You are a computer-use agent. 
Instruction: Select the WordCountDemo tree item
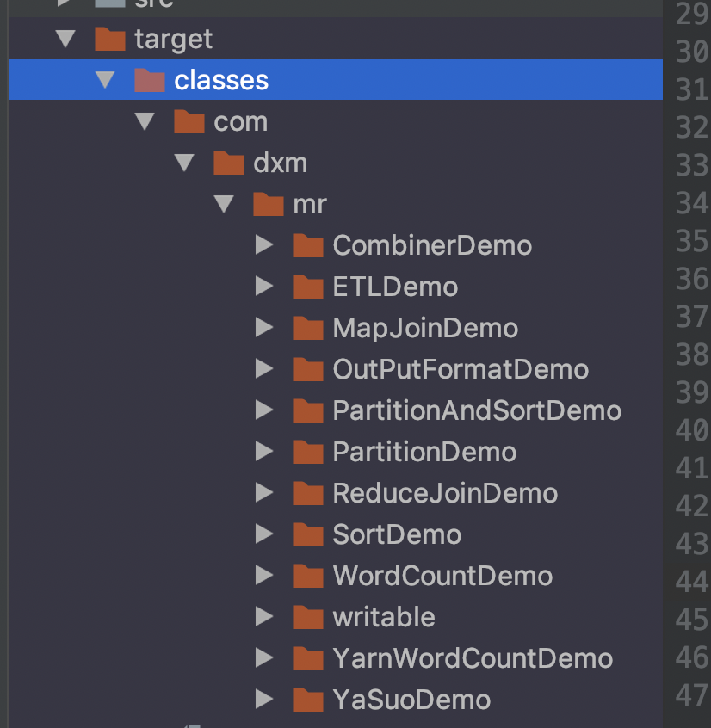[442, 577]
